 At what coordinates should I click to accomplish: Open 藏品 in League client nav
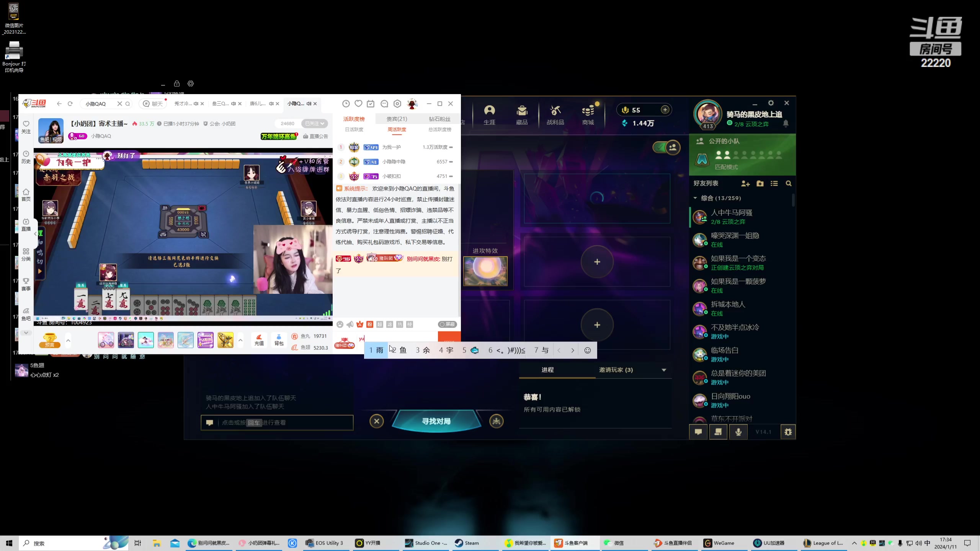coord(522,115)
